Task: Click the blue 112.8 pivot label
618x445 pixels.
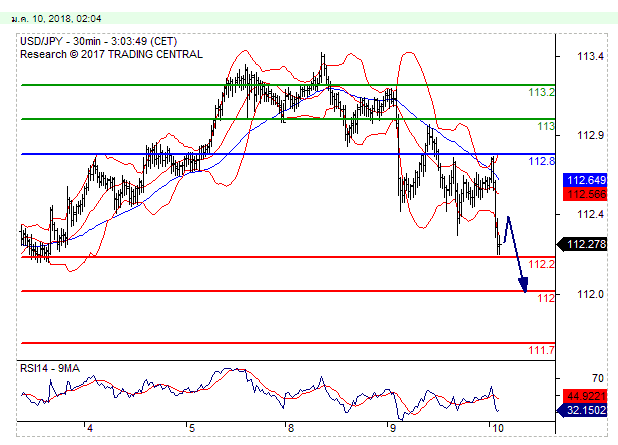Action: pyautogui.click(x=541, y=161)
